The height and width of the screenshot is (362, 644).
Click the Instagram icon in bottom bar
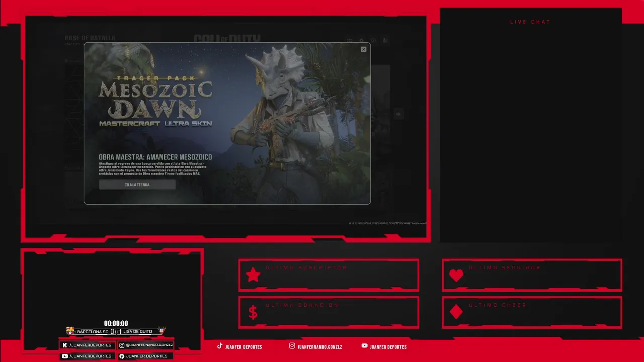point(292,346)
